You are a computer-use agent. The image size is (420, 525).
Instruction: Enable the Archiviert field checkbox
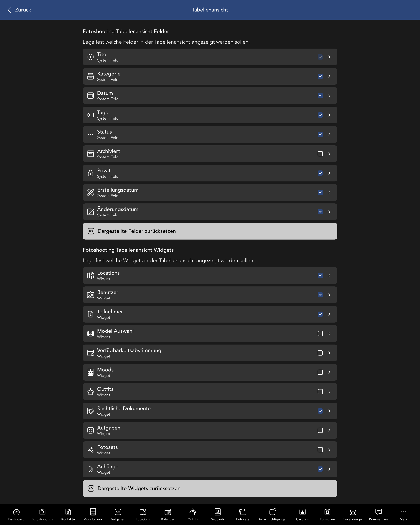tap(320, 154)
